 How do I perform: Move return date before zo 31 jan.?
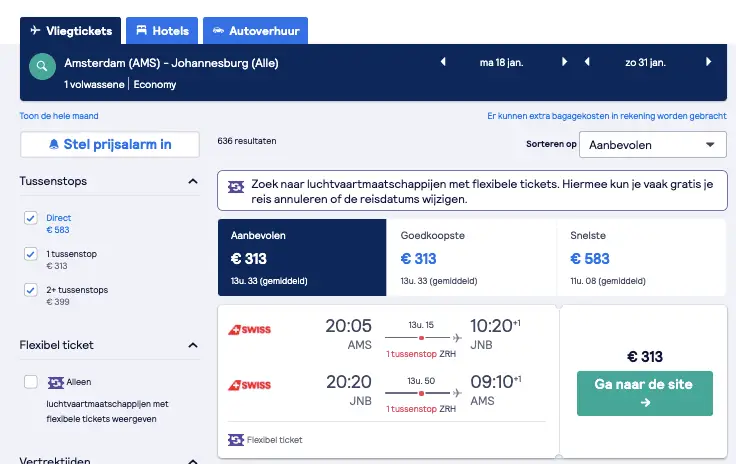pyautogui.click(x=587, y=62)
